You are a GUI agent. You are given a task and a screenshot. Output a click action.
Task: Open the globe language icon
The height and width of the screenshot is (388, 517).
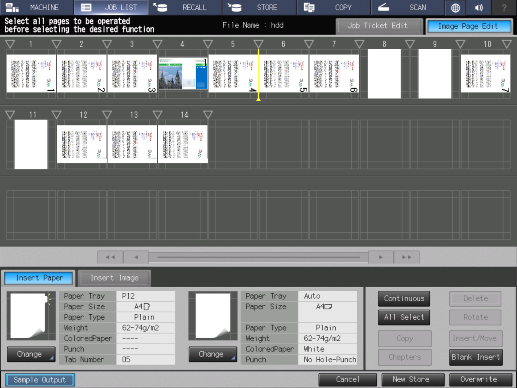click(x=455, y=7)
